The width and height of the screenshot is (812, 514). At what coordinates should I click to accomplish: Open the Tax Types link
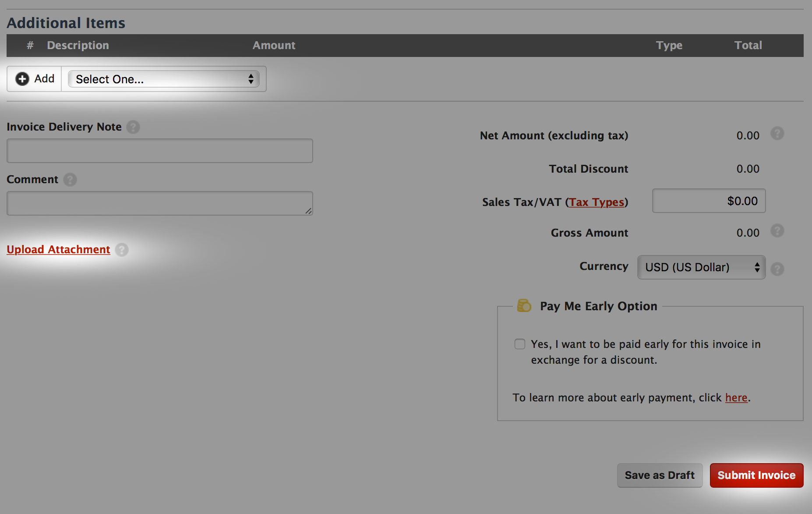tap(597, 202)
